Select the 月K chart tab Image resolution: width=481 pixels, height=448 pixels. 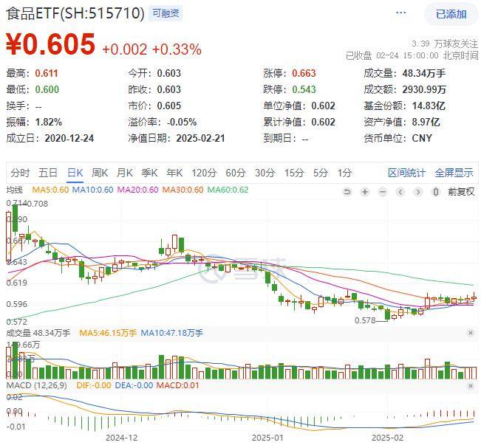coord(125,173)
